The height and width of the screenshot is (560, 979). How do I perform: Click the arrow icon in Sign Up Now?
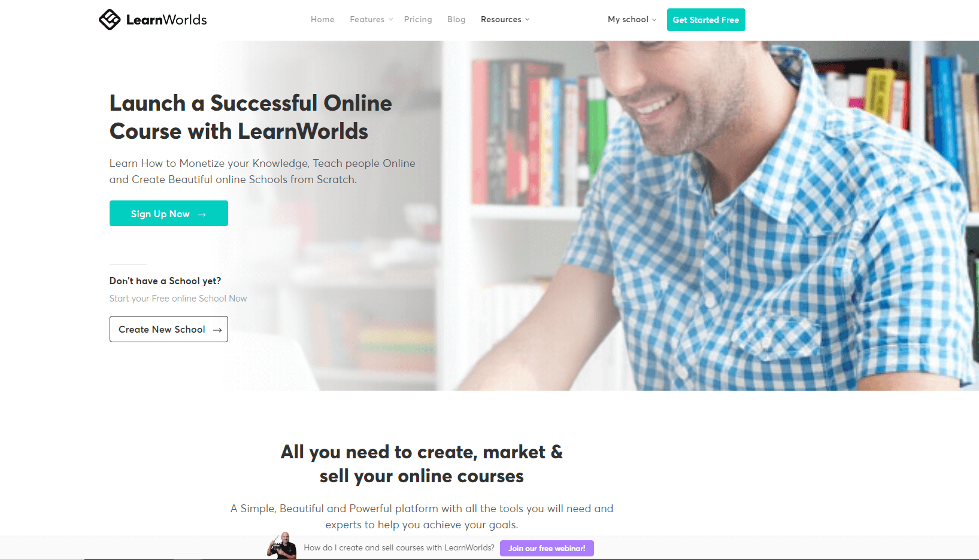202,214
